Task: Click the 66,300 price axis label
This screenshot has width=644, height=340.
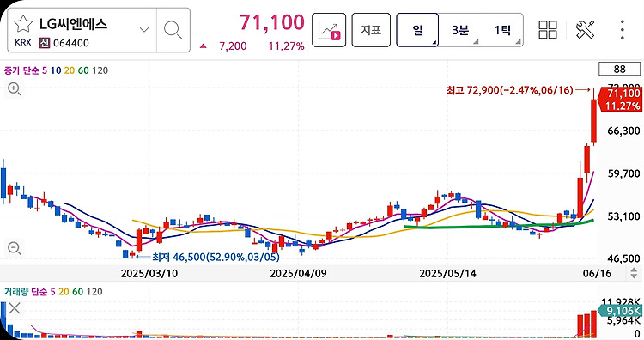Action: point(623,131)
